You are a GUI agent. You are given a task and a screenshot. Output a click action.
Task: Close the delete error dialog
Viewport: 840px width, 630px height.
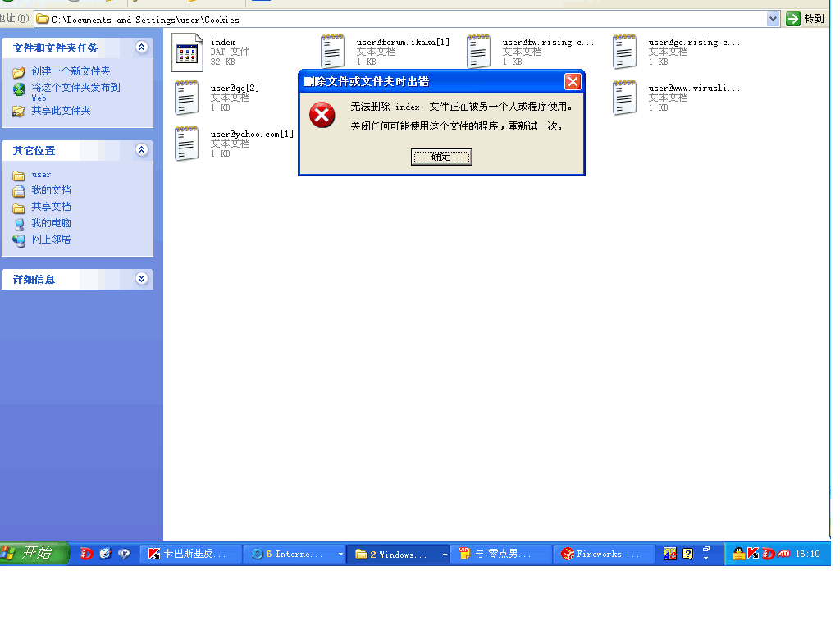point(573,81)
